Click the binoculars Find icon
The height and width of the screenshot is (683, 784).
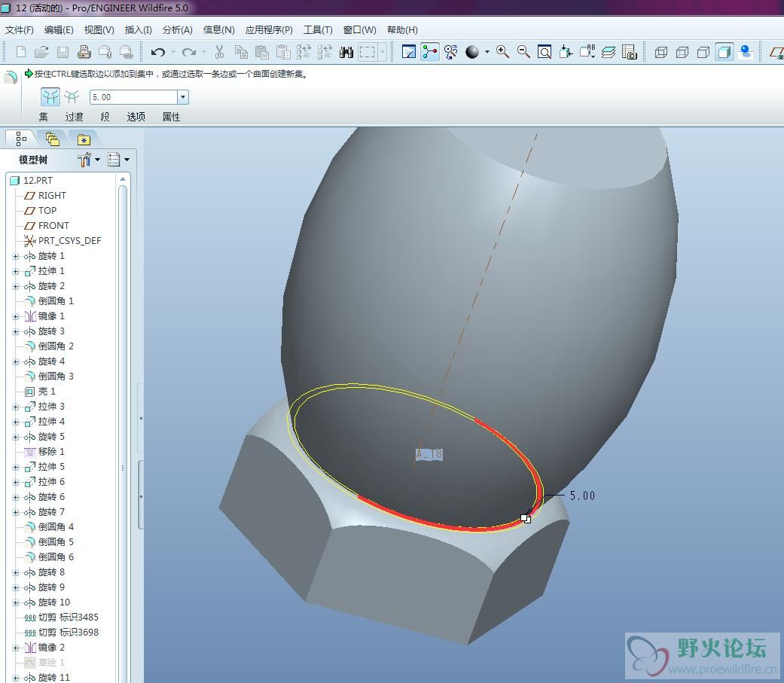pos(346,52)
